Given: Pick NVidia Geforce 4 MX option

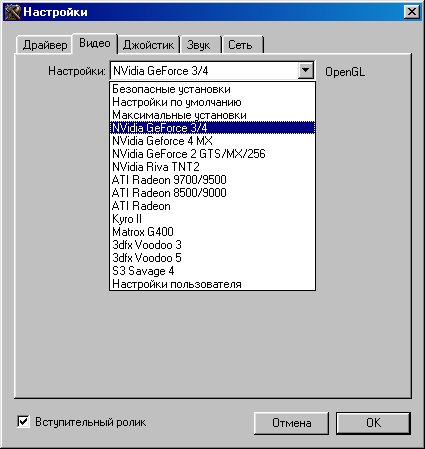Looking at the screenshot, I should pos(212,141).
